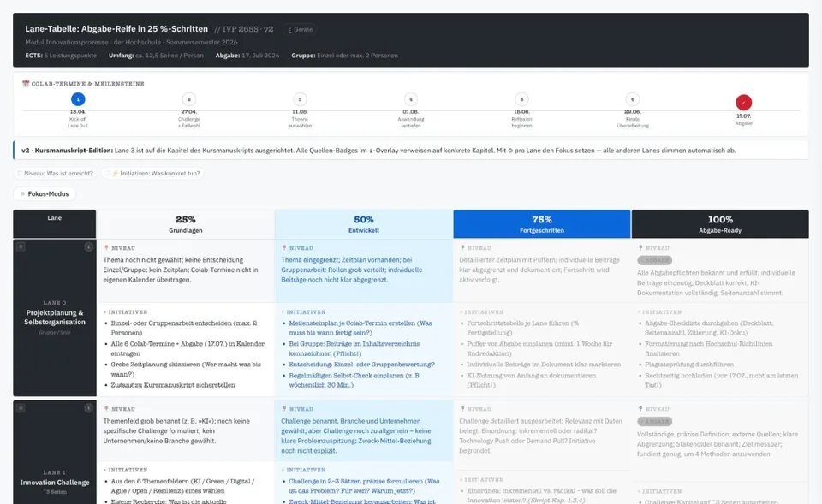Click the 'ECTS: 5 Leistungspunkte' header text
Viewport: 822px width, 504px height.
pos(61,56)
